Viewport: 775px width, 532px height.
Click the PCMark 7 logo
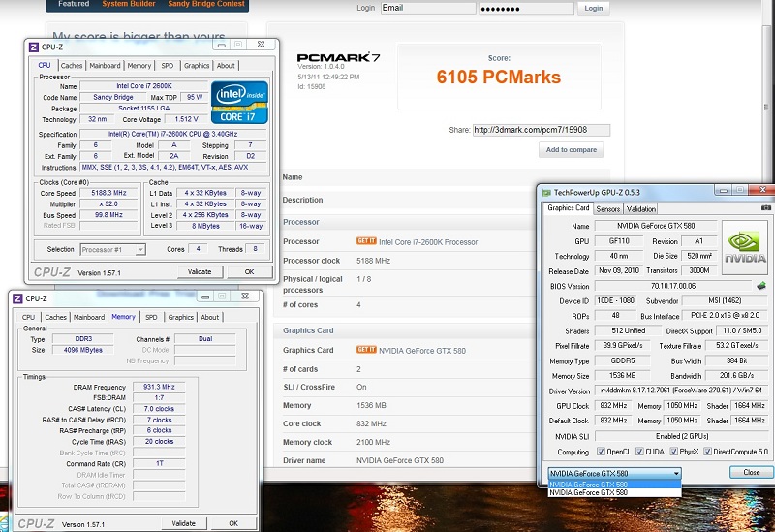338,57
